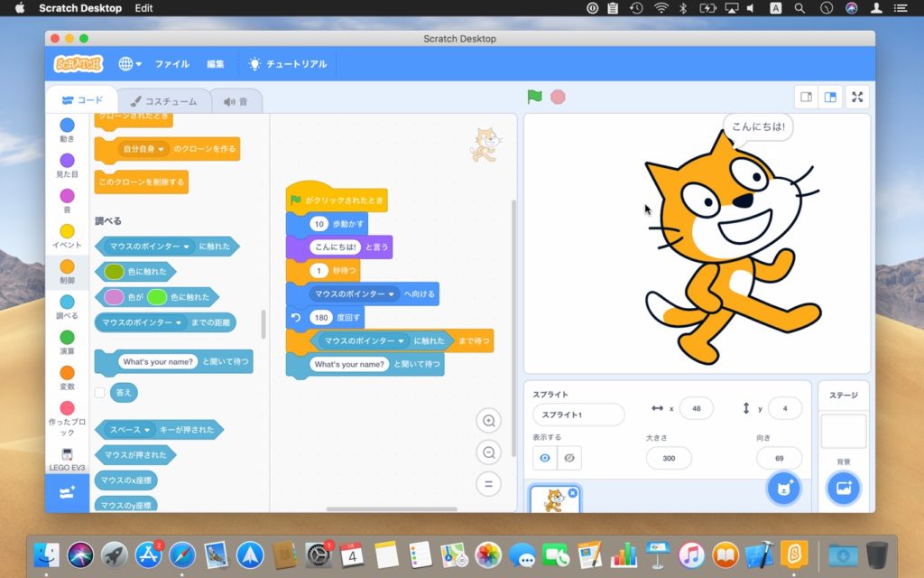Open the add-sprite cat button

click(x=783, y=488)
